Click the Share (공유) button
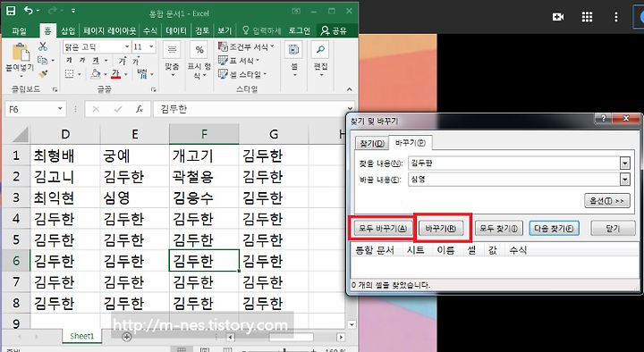 pyautogui.click(x=334, y=30)
